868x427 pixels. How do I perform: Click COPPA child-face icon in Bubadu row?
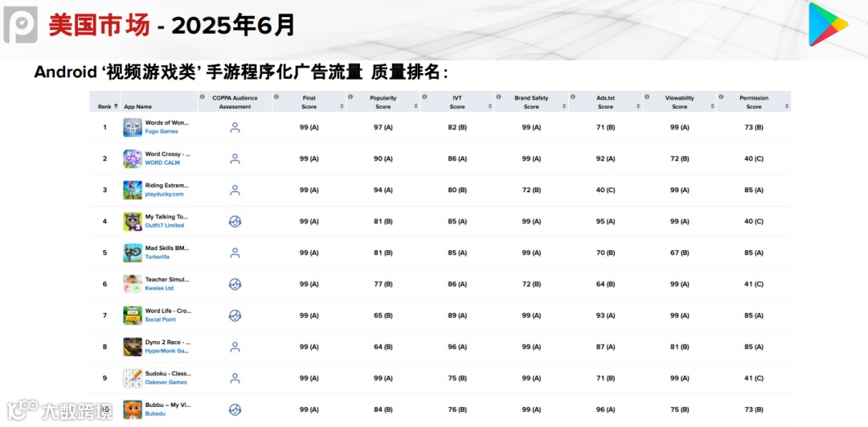pyautogui.click(x=235, y=410)
